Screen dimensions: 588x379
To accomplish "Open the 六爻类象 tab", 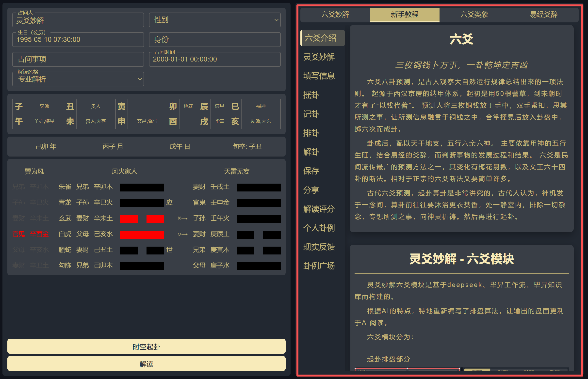I will tap(474, 15).
